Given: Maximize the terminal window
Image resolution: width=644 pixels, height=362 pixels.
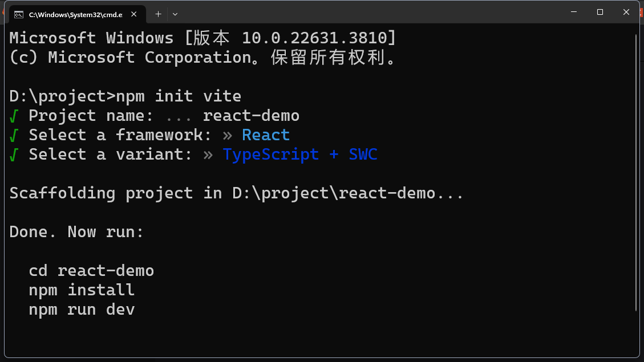Looking at the screenshot, I should click(x=600, y=12).
